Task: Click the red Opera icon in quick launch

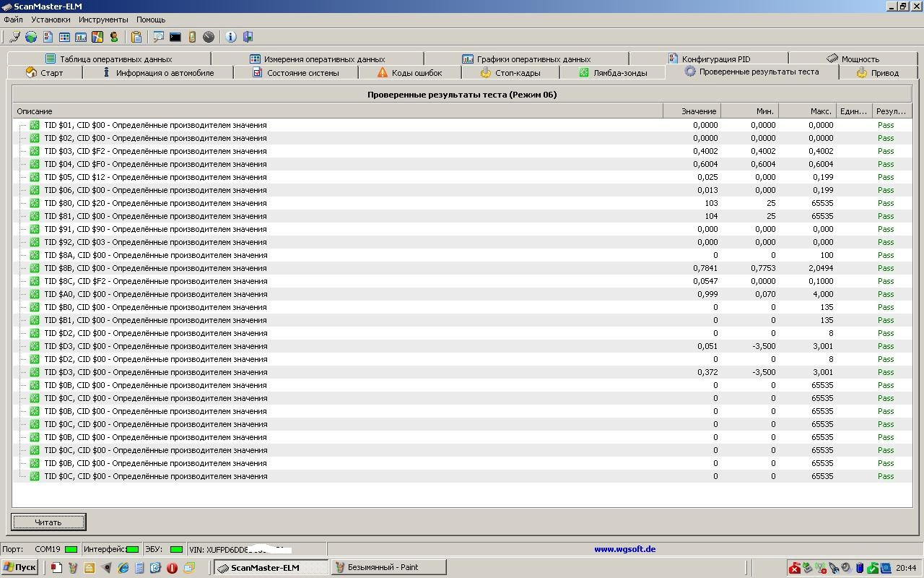Action: click(x=172, y=568)
